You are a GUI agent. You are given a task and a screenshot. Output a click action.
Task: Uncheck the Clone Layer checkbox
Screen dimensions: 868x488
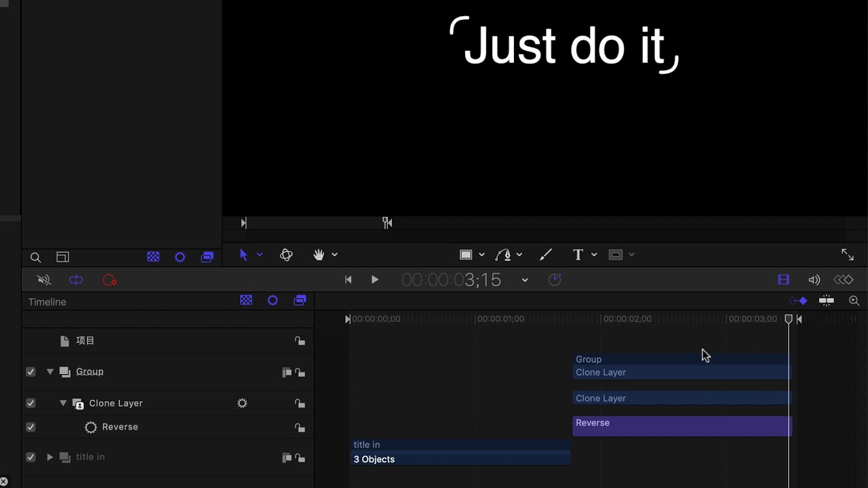click(31, 403)
